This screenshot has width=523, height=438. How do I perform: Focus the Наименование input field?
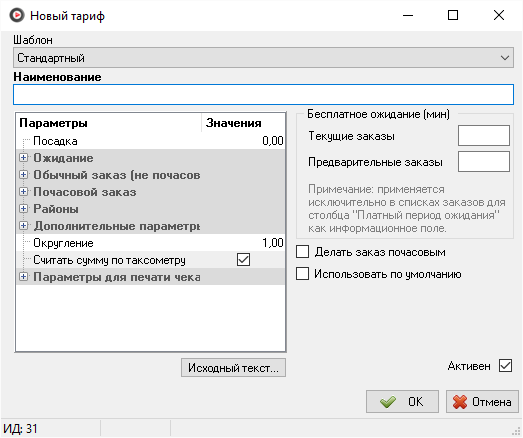[x=264, y=94]
